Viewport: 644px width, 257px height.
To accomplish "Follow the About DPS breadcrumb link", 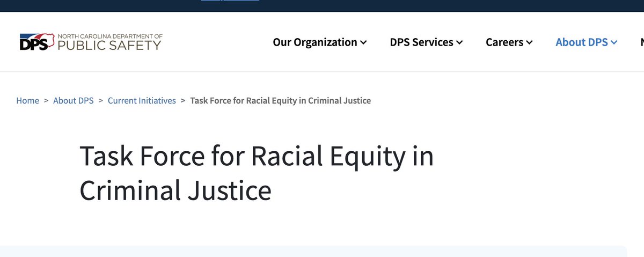I will pyautogui.click(x=74, y=100).
